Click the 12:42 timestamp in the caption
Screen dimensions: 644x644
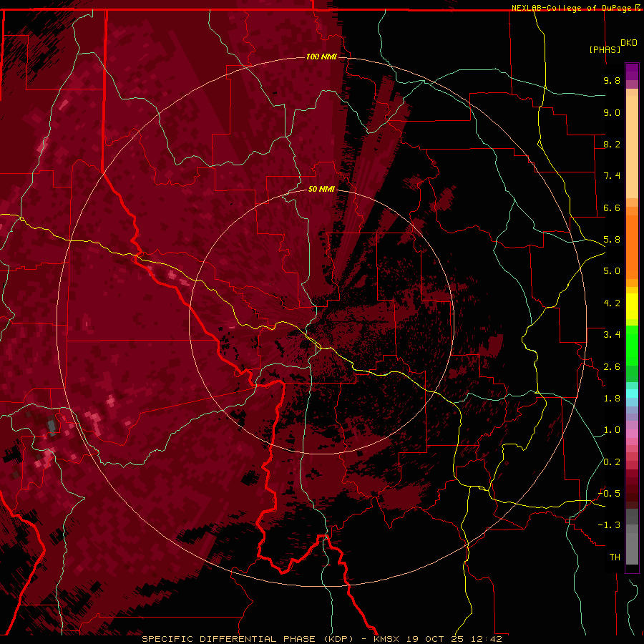(487, 639)
